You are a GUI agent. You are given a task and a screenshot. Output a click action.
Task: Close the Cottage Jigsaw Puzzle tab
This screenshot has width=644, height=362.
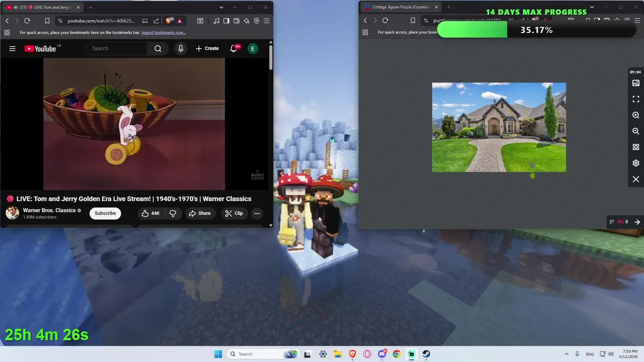tap(436, 7)
